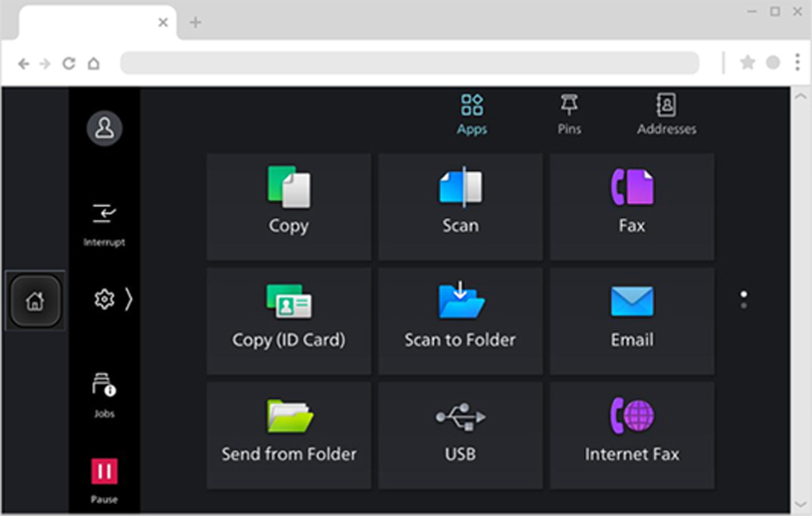Bookmark page with the star icon

[747, 63]
